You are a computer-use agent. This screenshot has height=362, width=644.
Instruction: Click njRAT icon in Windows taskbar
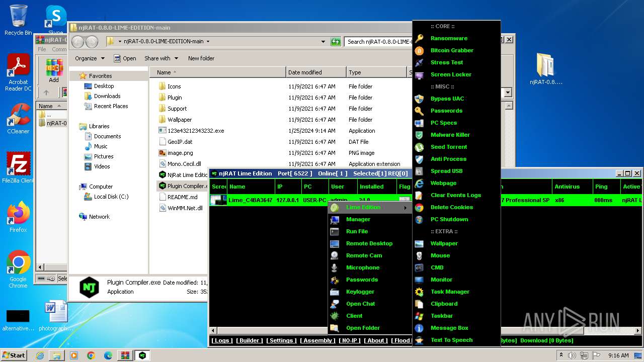pyautogui.click(x=142, y=355)
